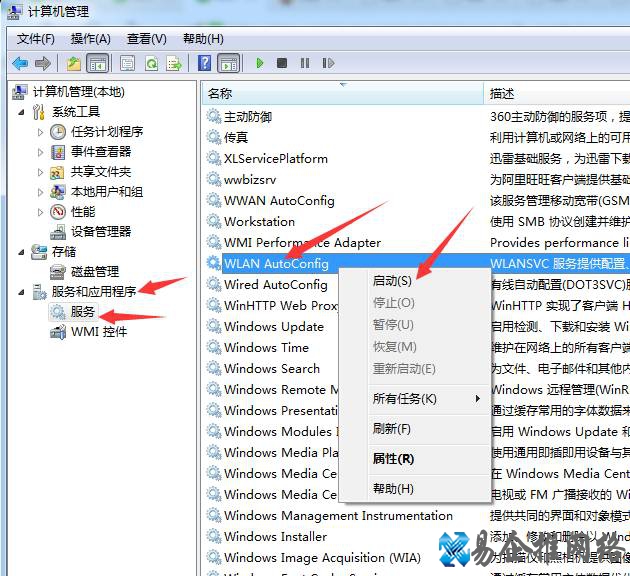Choose 启动(S) in the context menu
Screen dimensions: 630x576
(415, 281)
